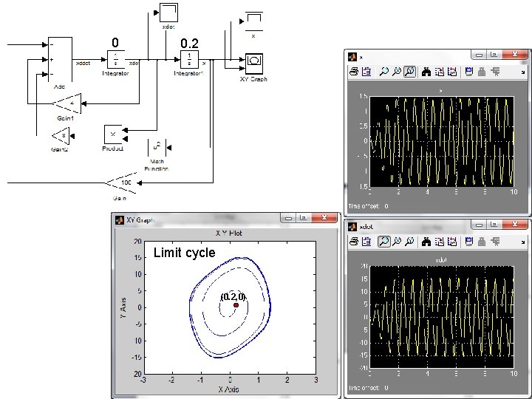The height and width of the screenshot is (399, 532).
Task: Click the 'Limit cycle' annotation in the XY plot
Action: coord(184,253)
